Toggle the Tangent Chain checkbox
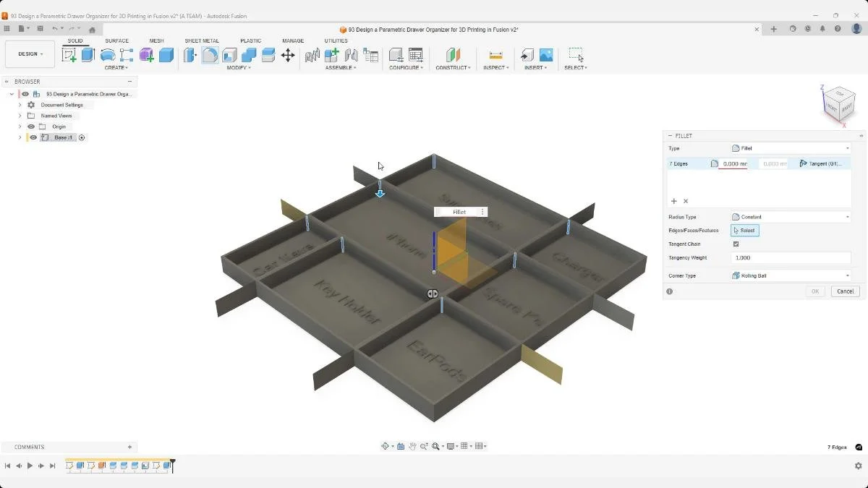The image size is (868, 488). pyautogui.click(x=736, y=244)
